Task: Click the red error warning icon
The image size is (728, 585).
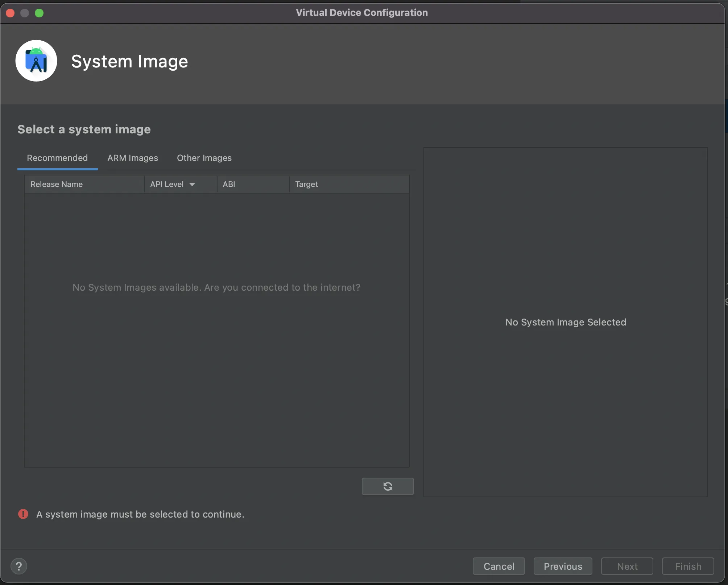Action: (23, 514)
